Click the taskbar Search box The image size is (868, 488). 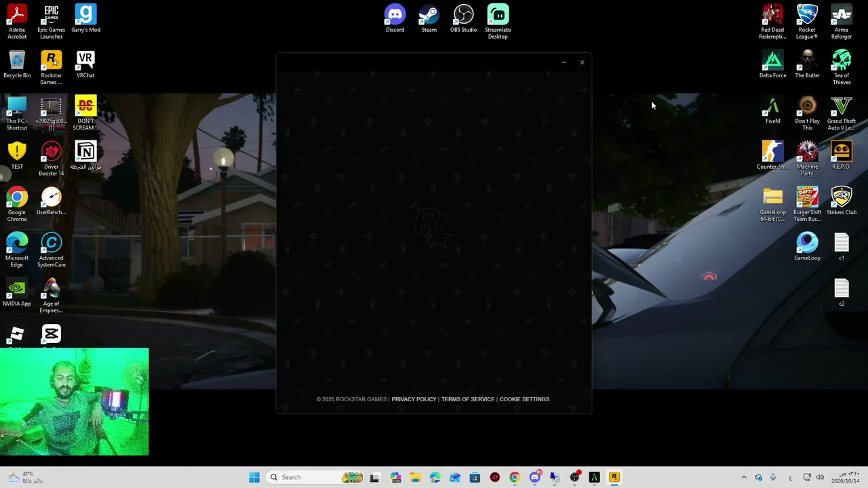(316, 477)
